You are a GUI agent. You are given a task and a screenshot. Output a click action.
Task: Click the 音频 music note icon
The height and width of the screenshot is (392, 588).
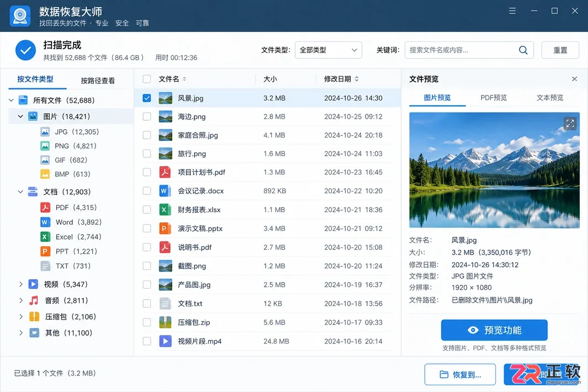coord(34,300)
